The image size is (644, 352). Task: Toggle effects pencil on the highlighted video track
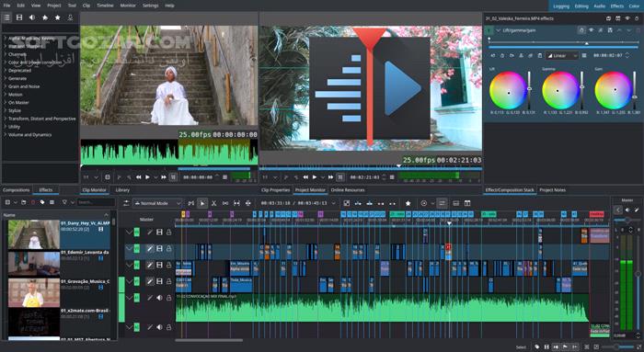click(150, 249)
